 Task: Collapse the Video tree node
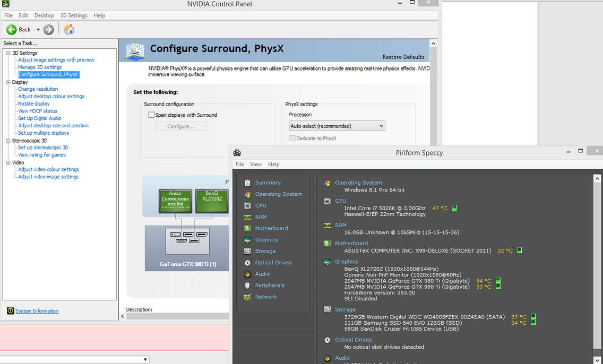pos(8,162)
